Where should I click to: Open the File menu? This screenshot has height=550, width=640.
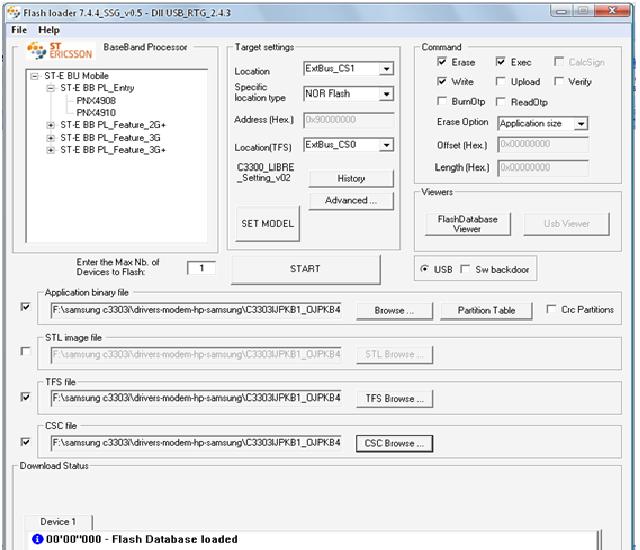(x=19, y=30)
